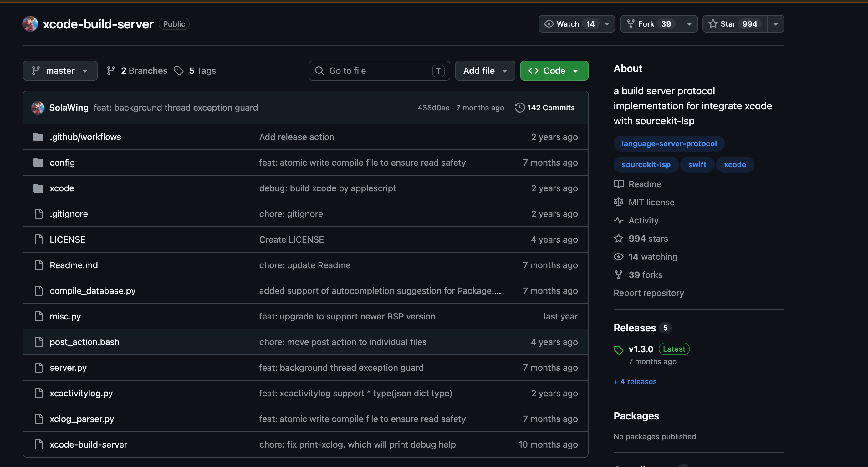Click the book icon beside Readme
The image size is (868, 467).
coord(619,184)
